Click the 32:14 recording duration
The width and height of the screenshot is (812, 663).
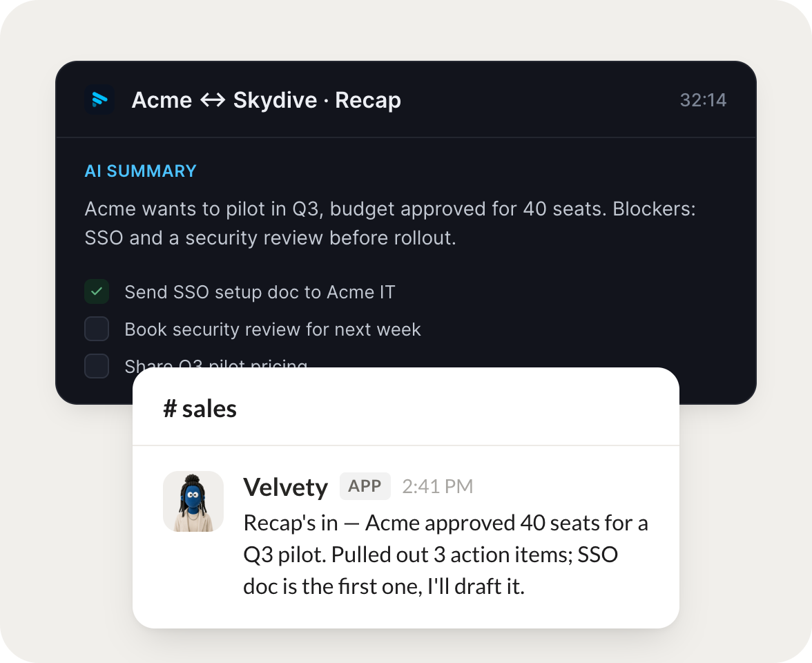(x=703, y=100)
